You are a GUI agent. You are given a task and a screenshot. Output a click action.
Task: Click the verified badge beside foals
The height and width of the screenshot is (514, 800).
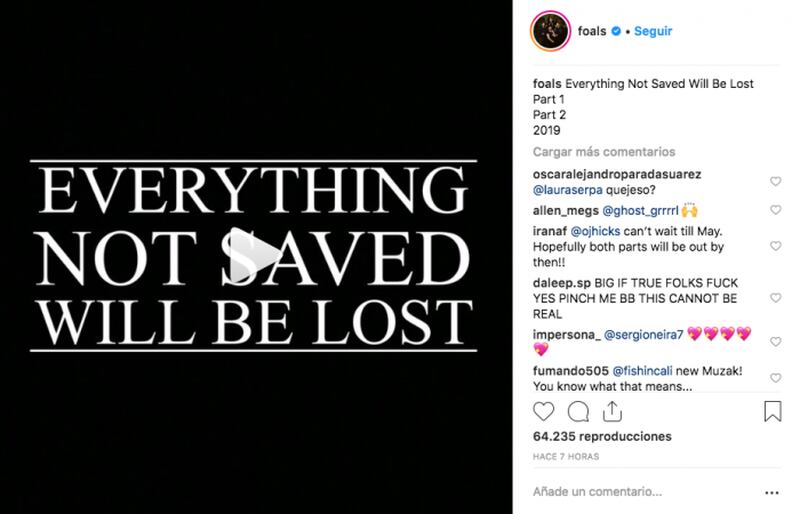point(616,31)
